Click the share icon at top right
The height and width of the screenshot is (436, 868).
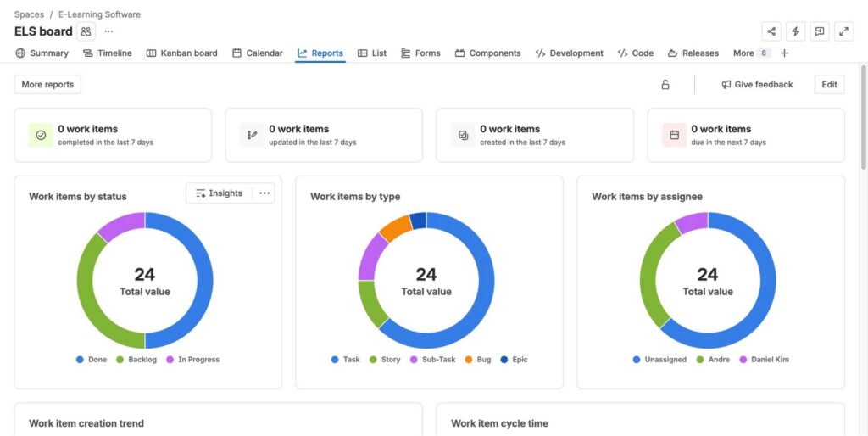771,31
